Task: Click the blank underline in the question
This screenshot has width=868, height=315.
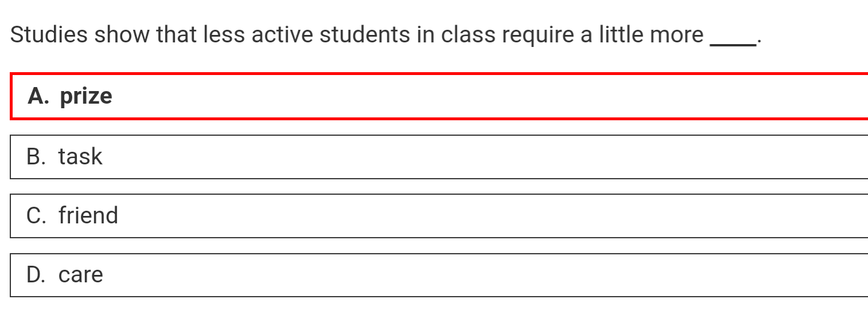Action: point(733,45)
